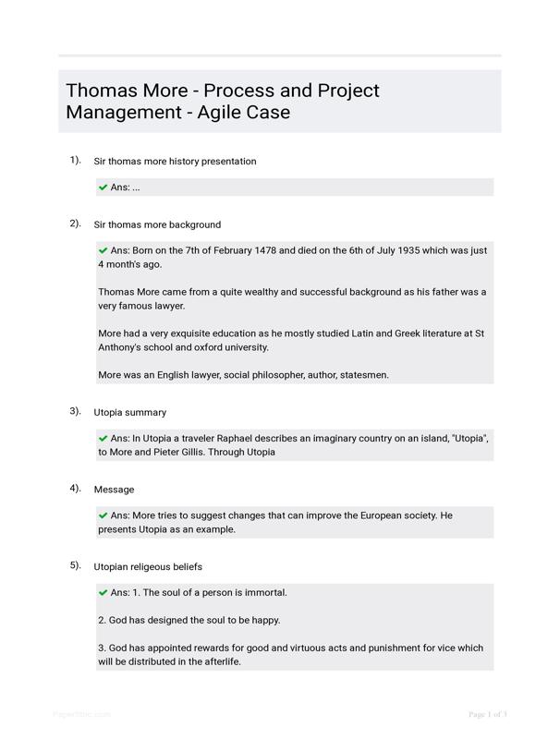The image size is (560, 739).
Task: Select question "Sir thomas more history presentation"
Action: point(176,162)
